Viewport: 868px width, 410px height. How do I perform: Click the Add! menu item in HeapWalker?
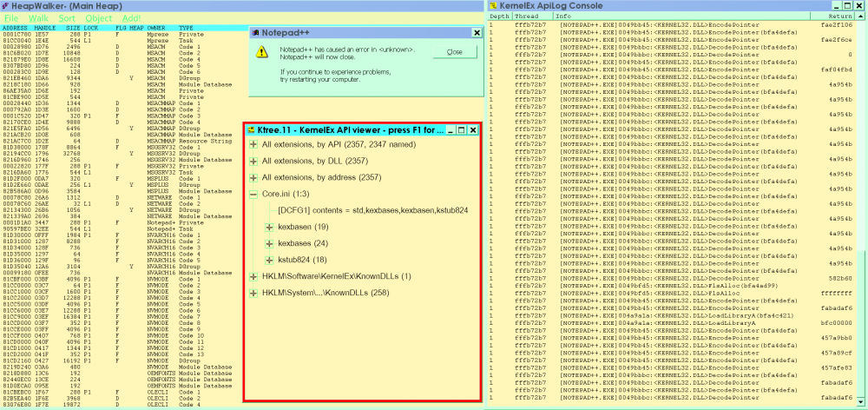tap(133, 17)
